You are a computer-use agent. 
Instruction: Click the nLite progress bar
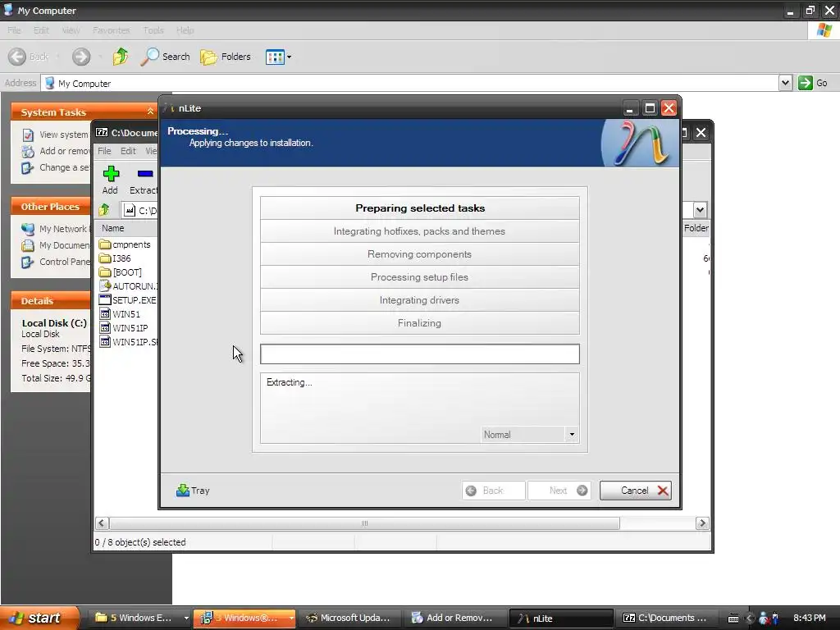[x=420, y=354]
